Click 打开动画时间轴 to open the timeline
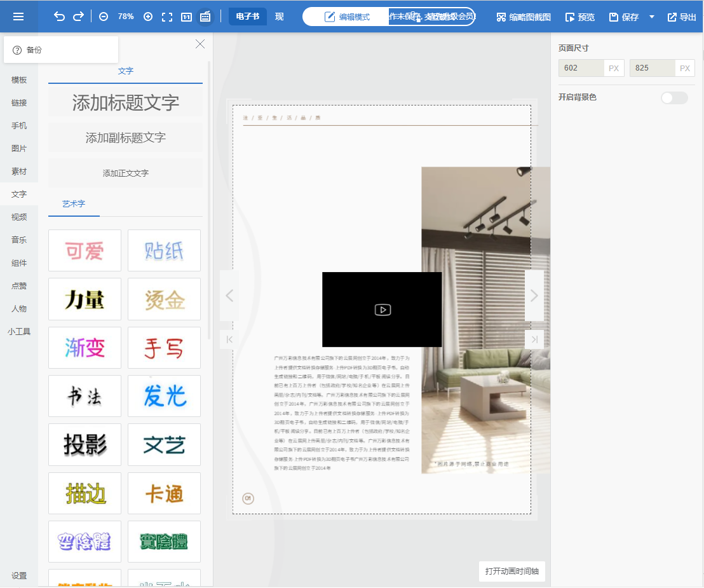The height and width of the screenshot is (588, 704). coord(512,571)
